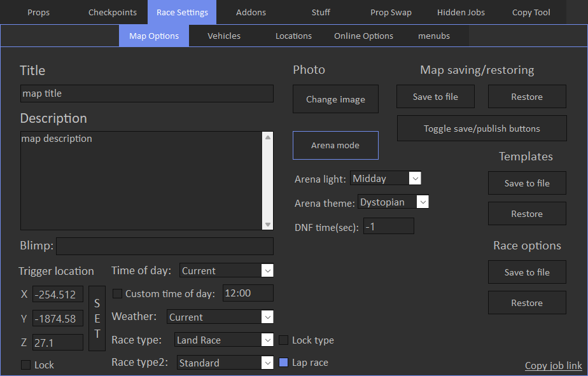Click the map title input field

[146, 94]
